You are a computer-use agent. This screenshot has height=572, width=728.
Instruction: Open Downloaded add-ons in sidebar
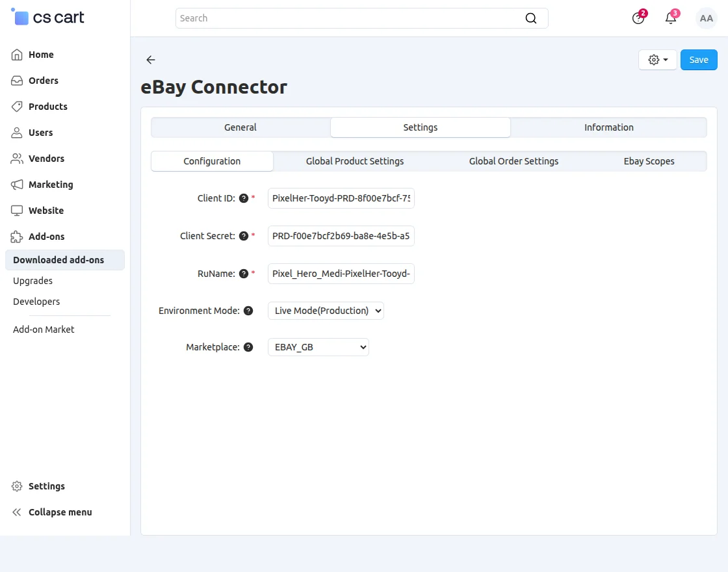pos(65,260)
